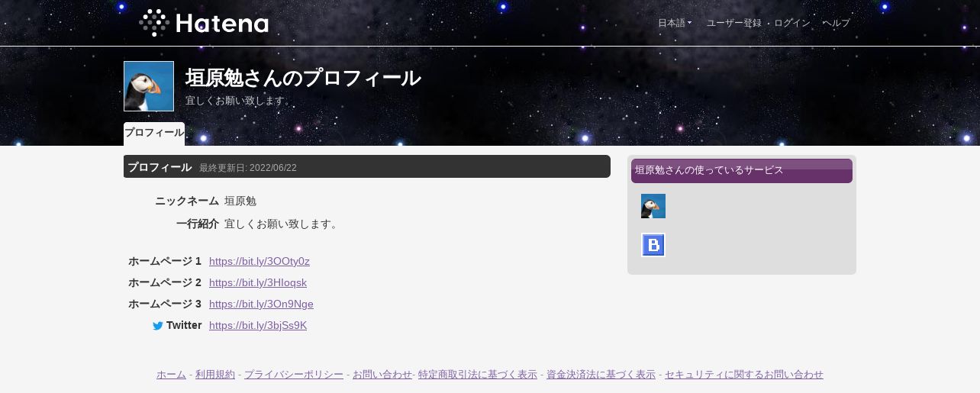Open the プライバシーポリシー footer link

click(294, 374)
